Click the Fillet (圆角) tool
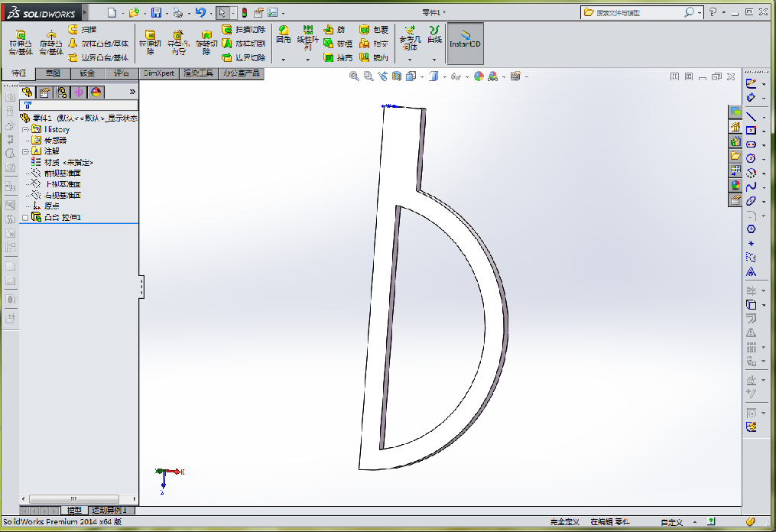This screenshot has height=532, width=776. 284,34
